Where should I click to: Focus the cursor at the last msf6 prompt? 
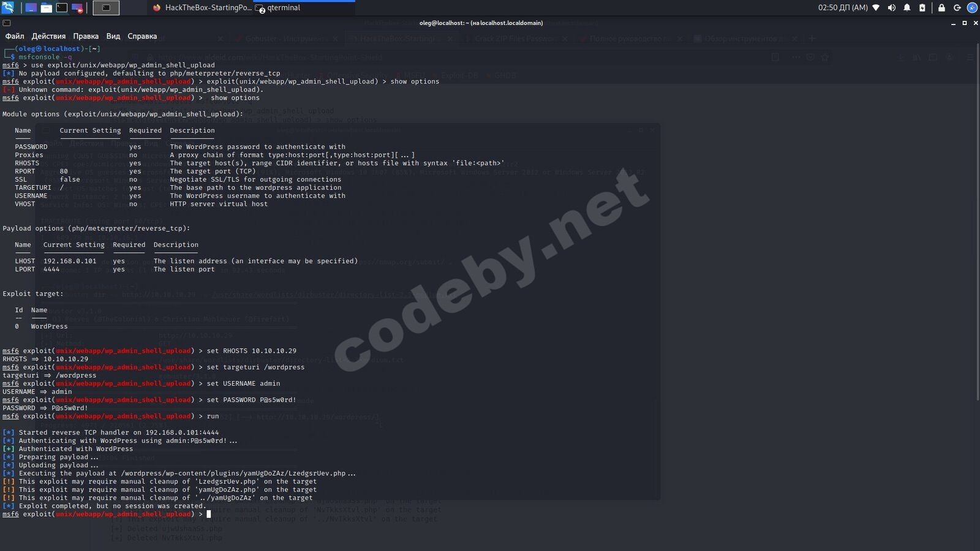pyautogui.click(x=209, y=514)
